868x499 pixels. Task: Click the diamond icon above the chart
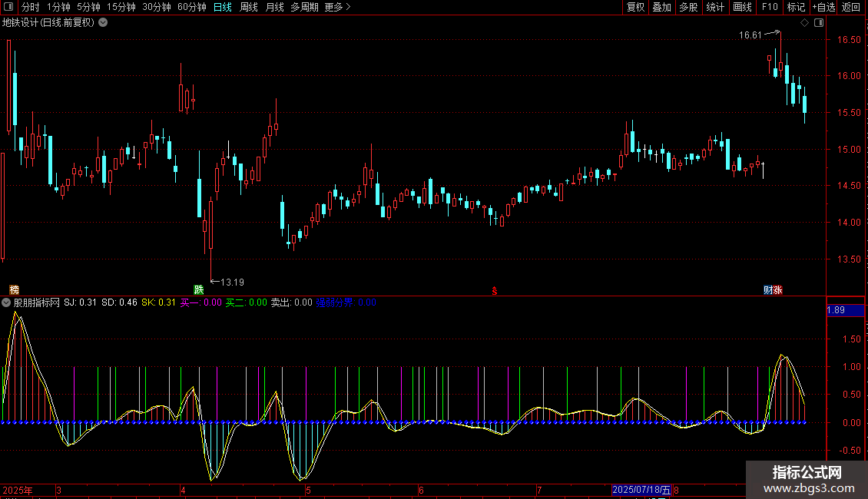click(805, 23)
